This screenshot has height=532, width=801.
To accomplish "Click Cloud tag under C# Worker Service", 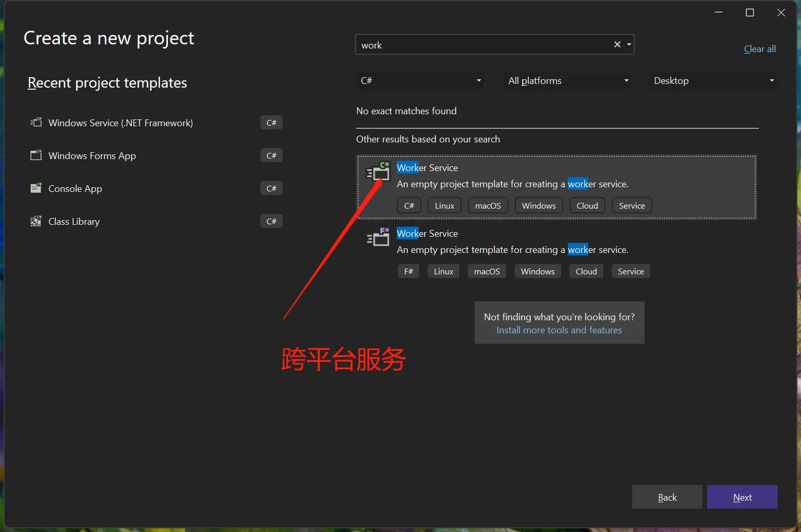I will (x=587, y=205).
